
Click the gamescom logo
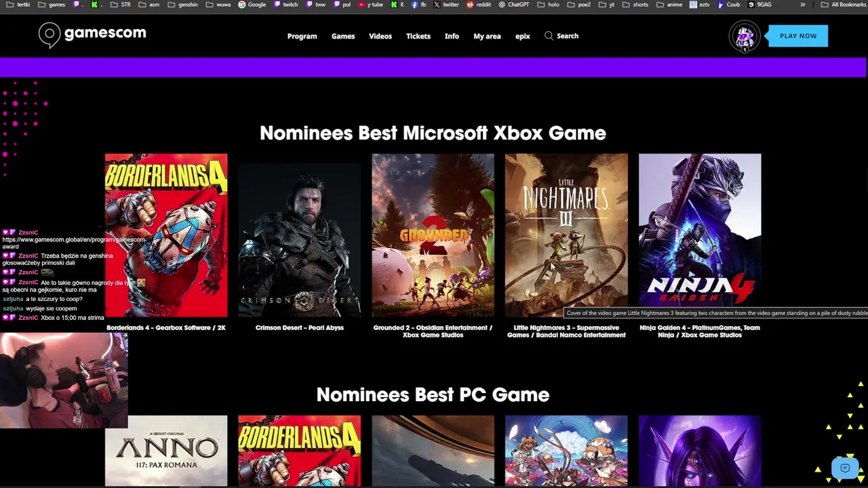point(92,35)
